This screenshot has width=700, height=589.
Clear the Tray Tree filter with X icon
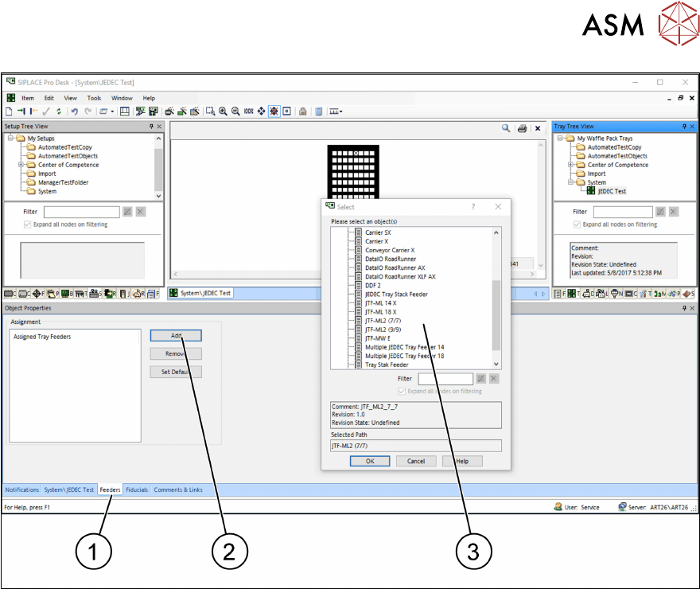[x=674, y=212]
